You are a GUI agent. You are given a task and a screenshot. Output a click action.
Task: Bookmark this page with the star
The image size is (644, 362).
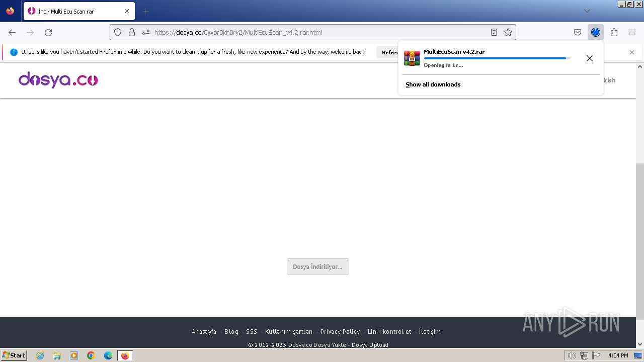(508, 32)
